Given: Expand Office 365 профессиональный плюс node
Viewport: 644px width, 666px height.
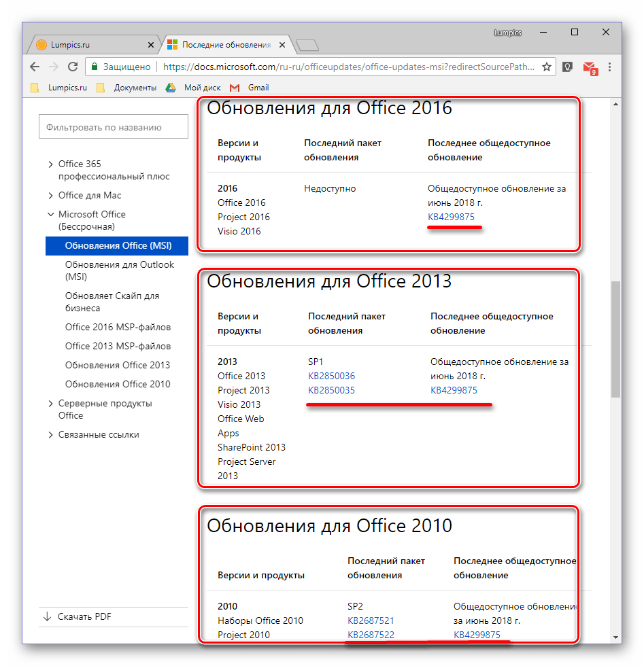Looking at the screenshot, I should [x=50, y=164].
